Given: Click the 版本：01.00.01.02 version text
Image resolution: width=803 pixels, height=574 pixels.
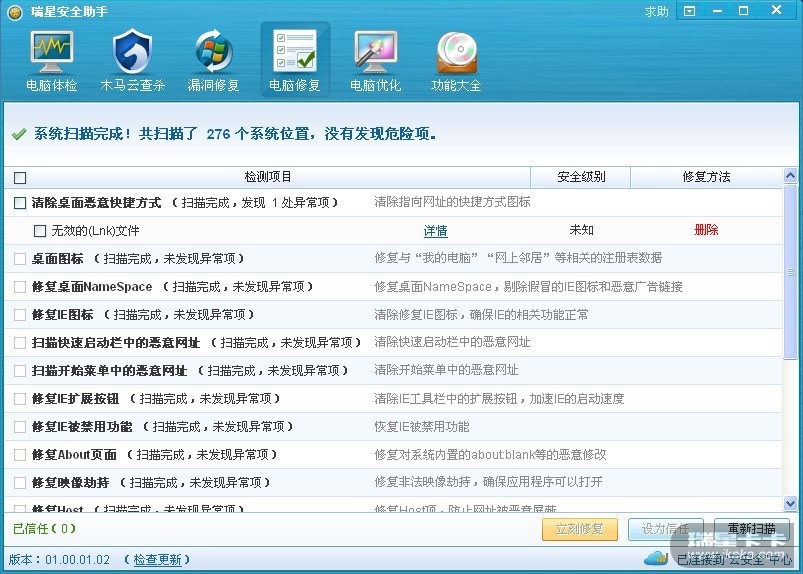Looking at the screenshot, I should tap(59, 560).
